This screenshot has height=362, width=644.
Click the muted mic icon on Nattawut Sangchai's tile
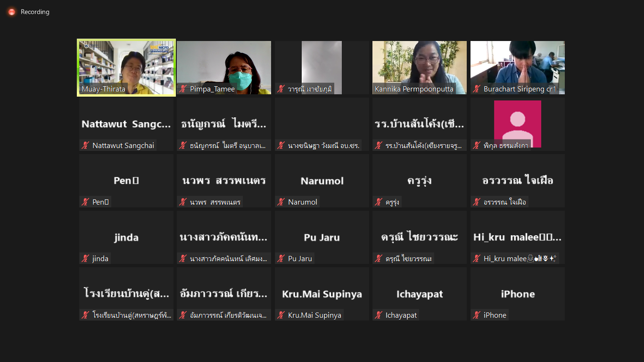pyautogui.click(x=85, y=146)
